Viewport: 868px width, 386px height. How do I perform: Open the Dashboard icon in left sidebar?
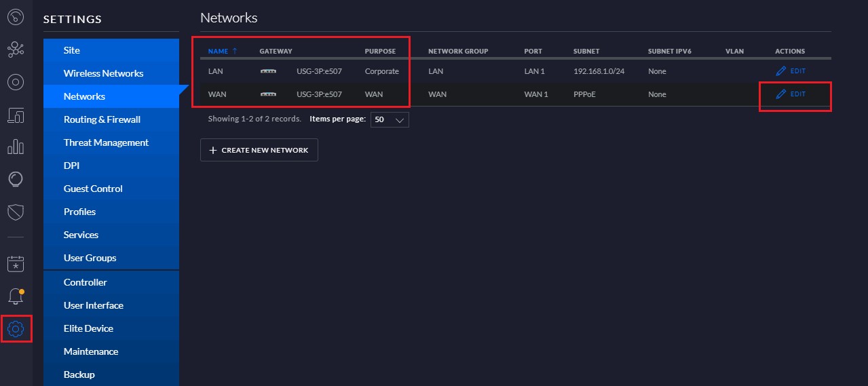pos(16,17)
